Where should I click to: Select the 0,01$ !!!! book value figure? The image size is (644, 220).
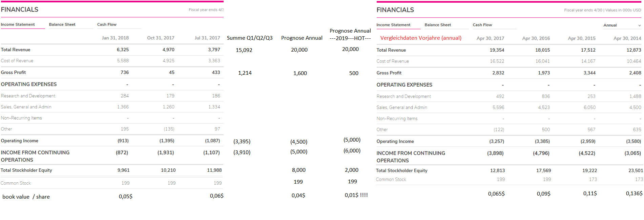coord(356,195)
